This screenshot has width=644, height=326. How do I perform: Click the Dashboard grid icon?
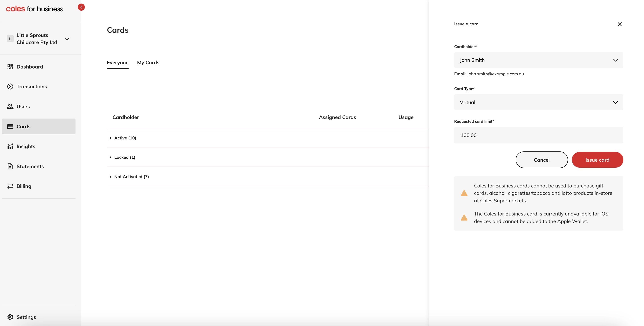tap(10, 67)
